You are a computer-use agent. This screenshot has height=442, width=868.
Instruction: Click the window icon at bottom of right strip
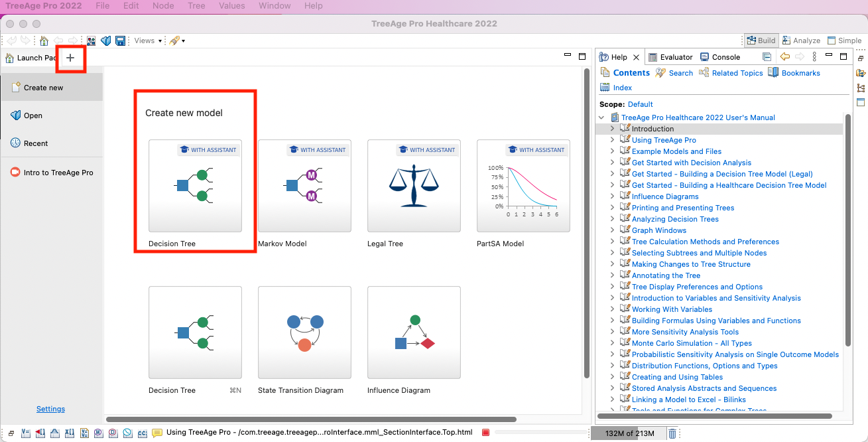(861, 102)
